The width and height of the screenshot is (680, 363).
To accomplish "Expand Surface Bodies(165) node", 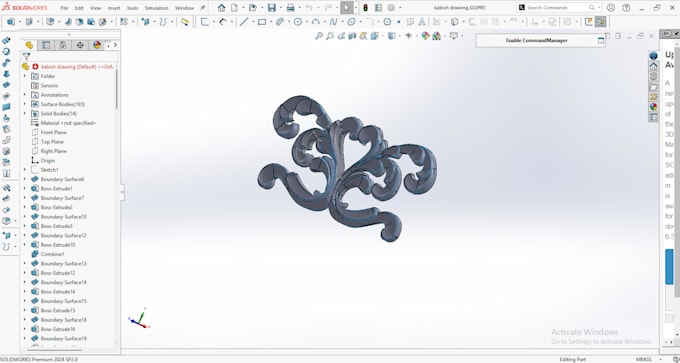I will point(24,104).
